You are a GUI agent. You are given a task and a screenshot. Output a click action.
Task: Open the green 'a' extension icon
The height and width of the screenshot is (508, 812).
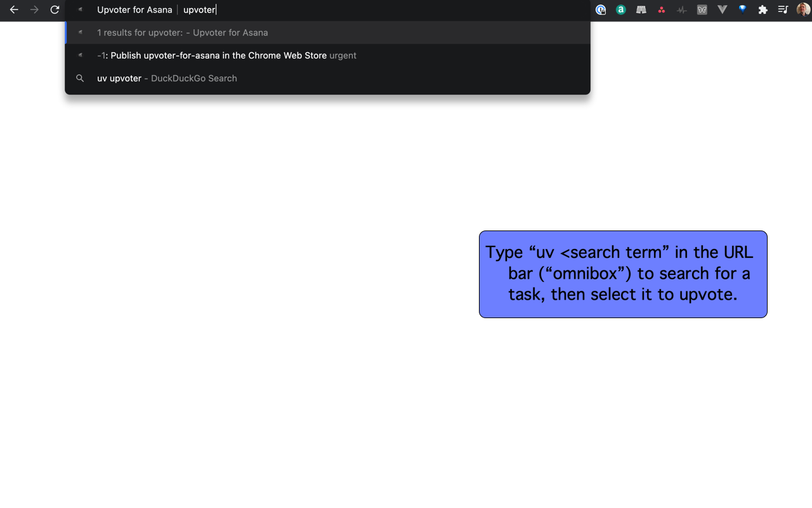(621, 10)
